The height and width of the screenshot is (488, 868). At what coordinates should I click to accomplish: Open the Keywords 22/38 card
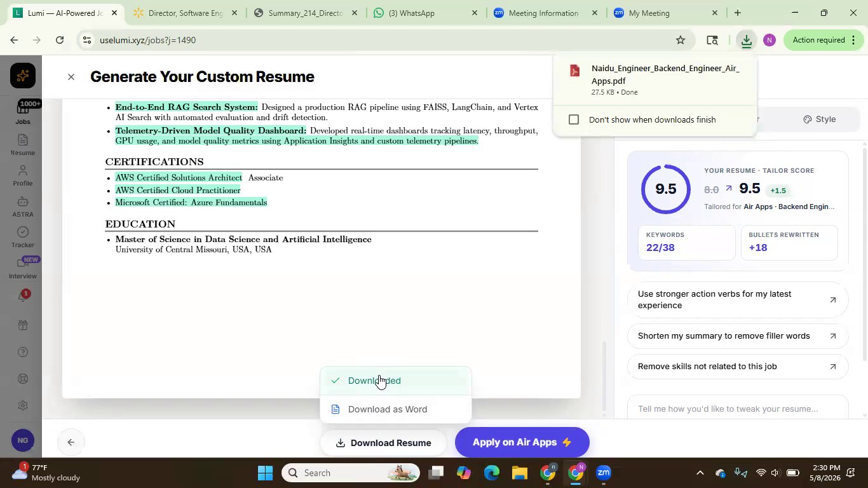[686, 241]
